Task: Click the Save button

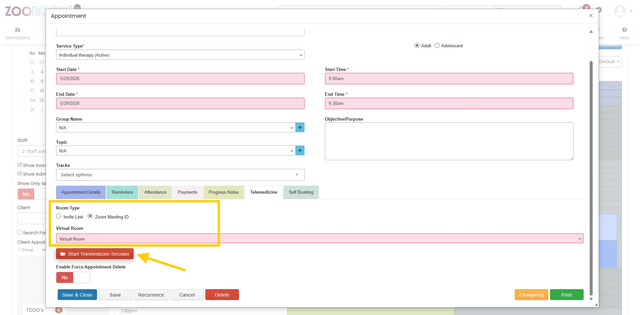Action: click(x=115, y=295)
